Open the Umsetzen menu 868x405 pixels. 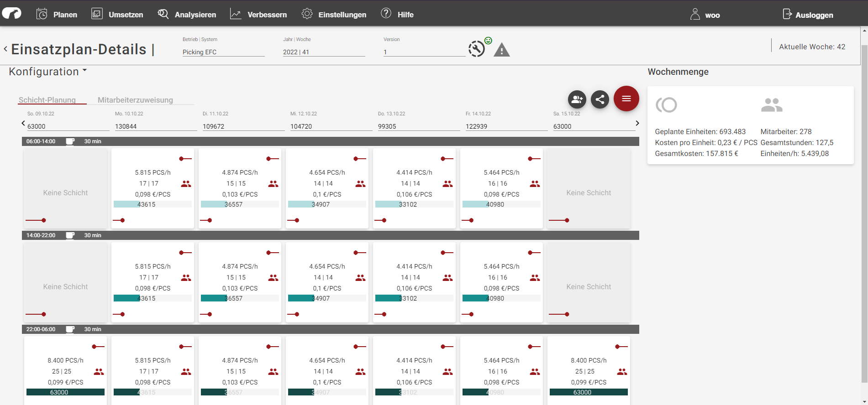[117, 15]
